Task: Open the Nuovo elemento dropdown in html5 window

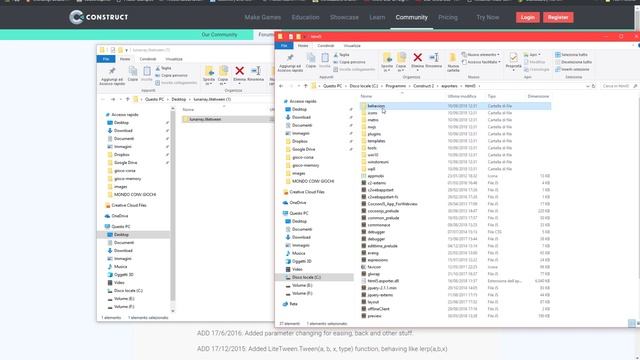Action: coord(480,55)
